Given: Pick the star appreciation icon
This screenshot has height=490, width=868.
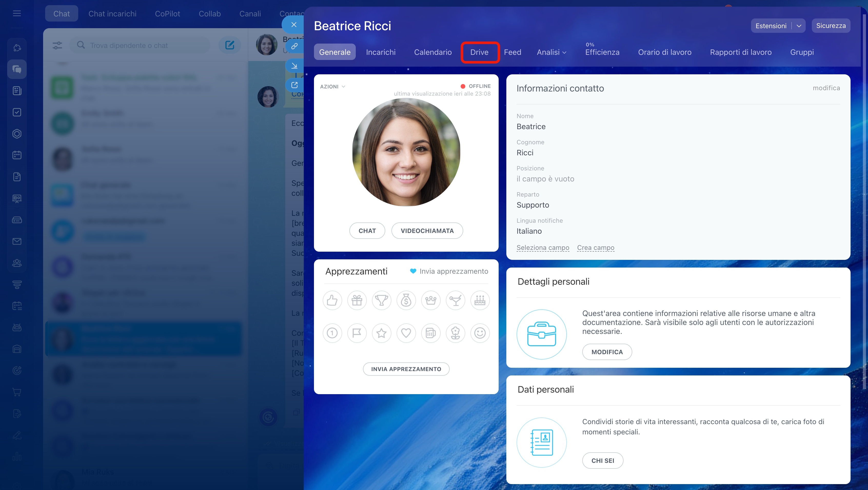Looking at the screenshot, I should [x=381, y=333].
